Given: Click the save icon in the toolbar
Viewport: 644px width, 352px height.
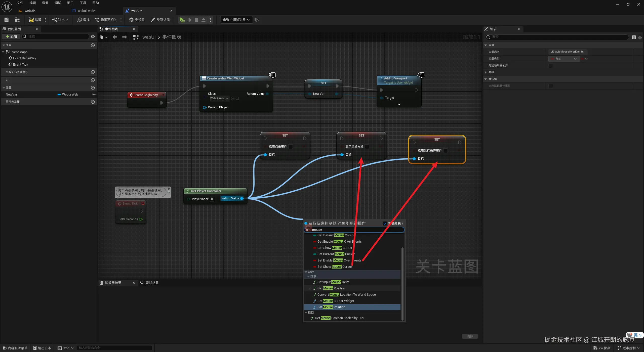Looking at the screenshot, I should [7, 20].
